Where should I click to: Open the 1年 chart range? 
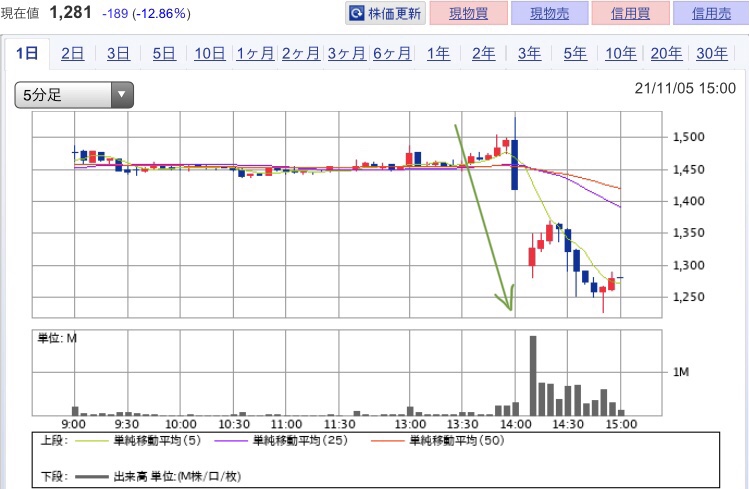438,53
